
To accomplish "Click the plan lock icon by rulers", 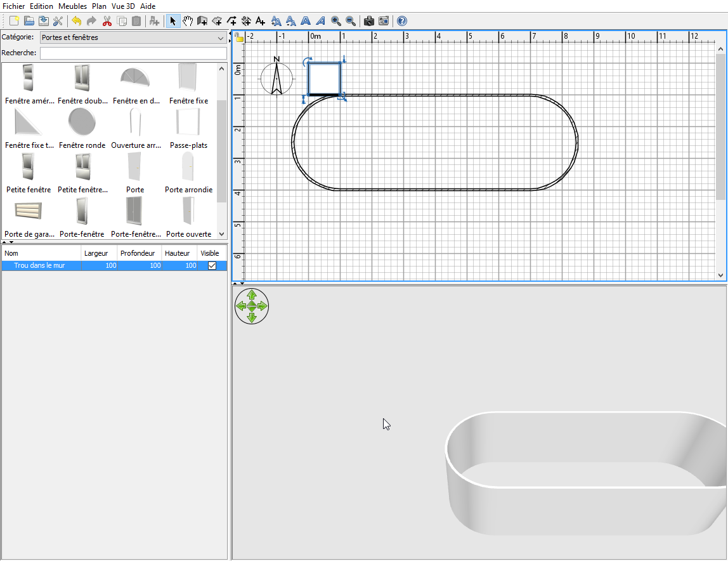I will (239, 37).
